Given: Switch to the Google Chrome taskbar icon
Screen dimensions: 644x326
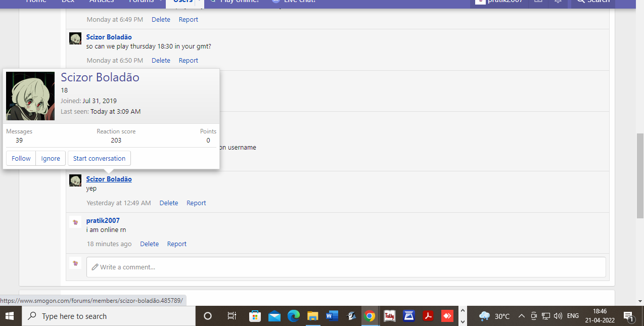Looking at the screenshot, I should [370, 316].
